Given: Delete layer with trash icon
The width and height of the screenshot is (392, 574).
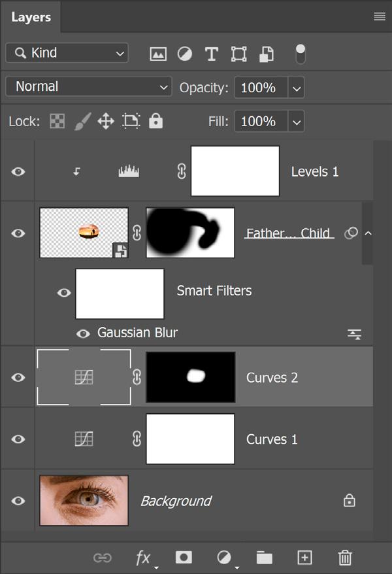Looking at the screenshot, I should tap(345, 558).
